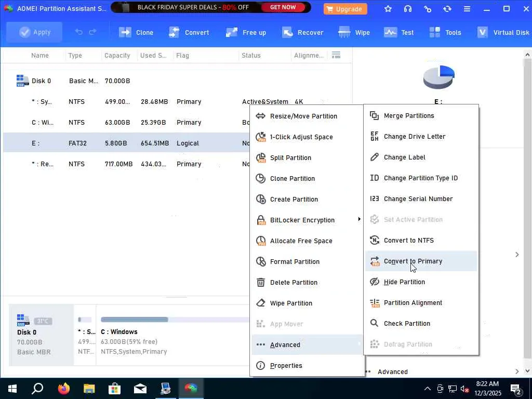The height and width of the screenshot is (399, 532).
Task: Click the Advanced context menu item
Action: (307, 345)
